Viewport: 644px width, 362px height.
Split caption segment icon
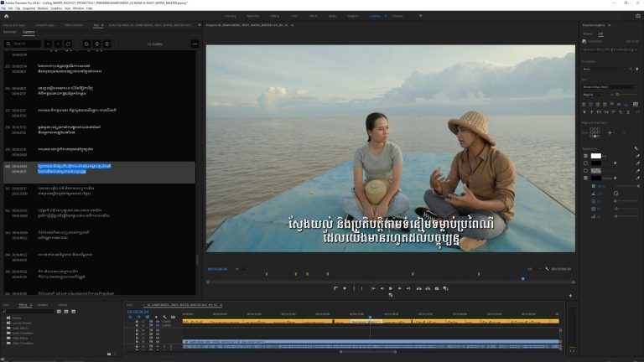click(97, 44)
